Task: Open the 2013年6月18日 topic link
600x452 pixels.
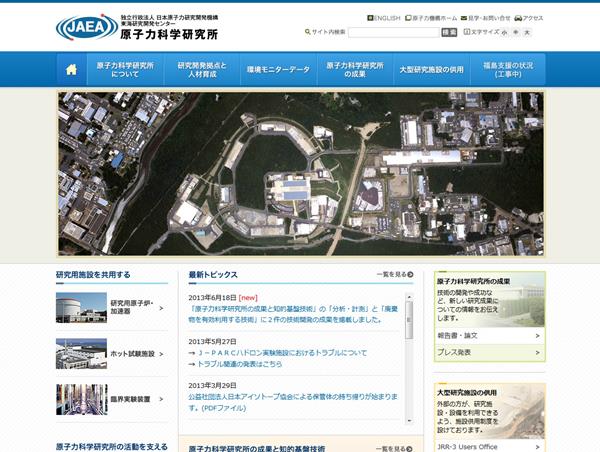Action: [293, 314]
